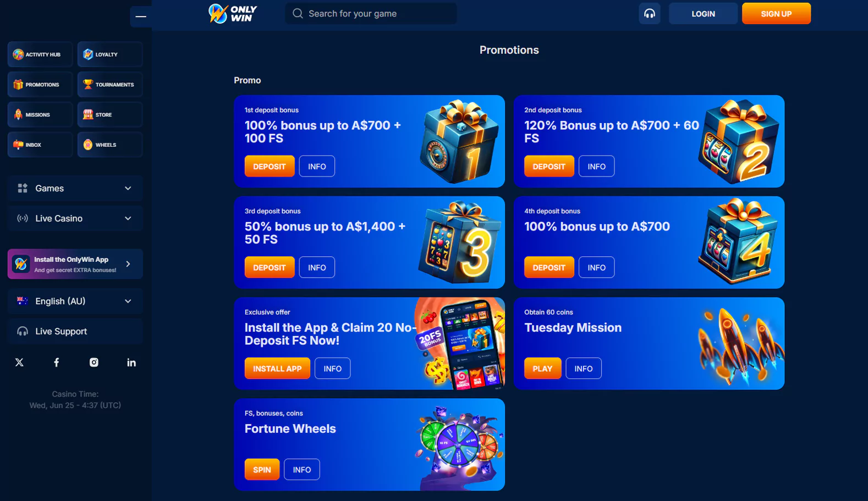This screenshot has height=501, width=868.
Task: Visit the Facebook page icon
Action: (x=57, y=362)
